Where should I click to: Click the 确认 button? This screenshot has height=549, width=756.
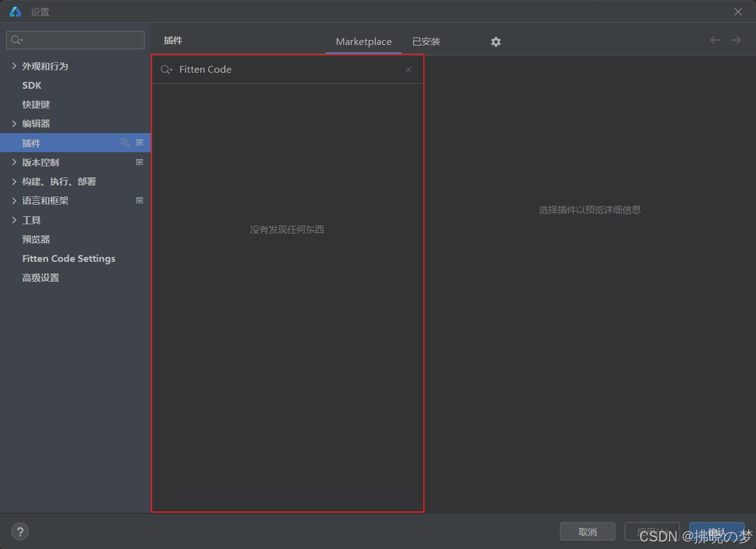[x=717, y=532]
